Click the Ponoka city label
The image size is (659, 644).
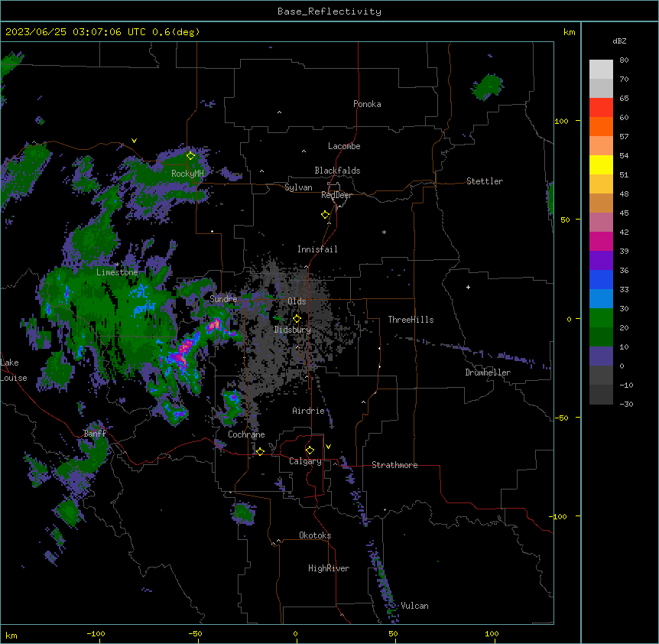point(367,104)
